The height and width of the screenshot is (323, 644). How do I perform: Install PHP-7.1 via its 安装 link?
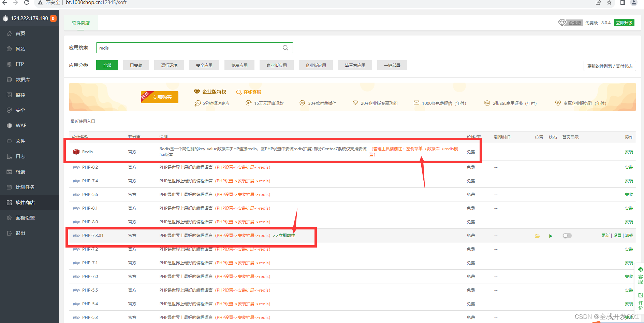[629, 263]
